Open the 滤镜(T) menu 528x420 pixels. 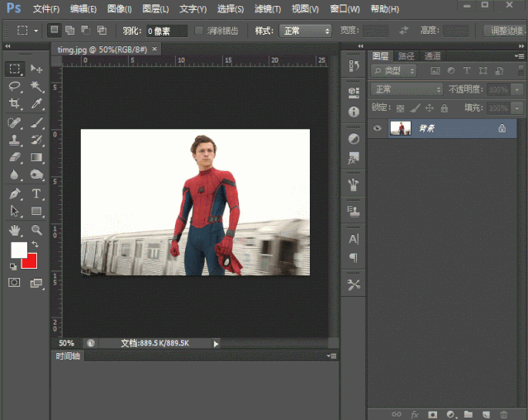[268, 9]
